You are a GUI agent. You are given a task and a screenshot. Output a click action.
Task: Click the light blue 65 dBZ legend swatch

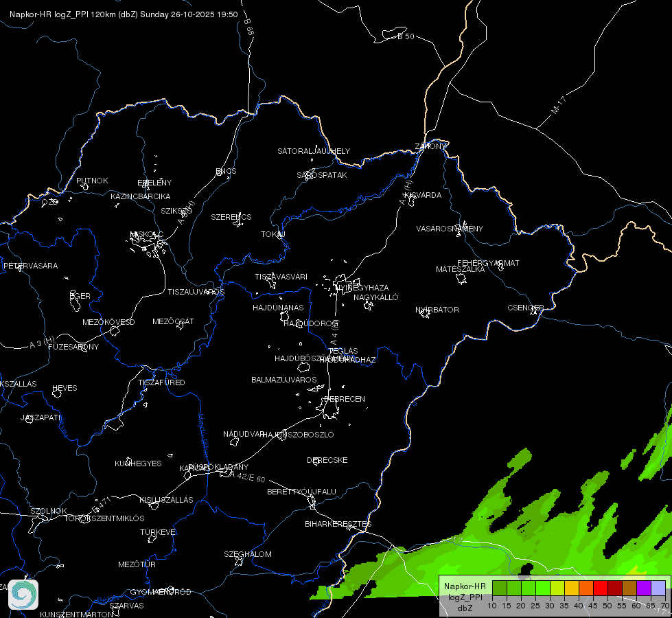tap(658, 588)
